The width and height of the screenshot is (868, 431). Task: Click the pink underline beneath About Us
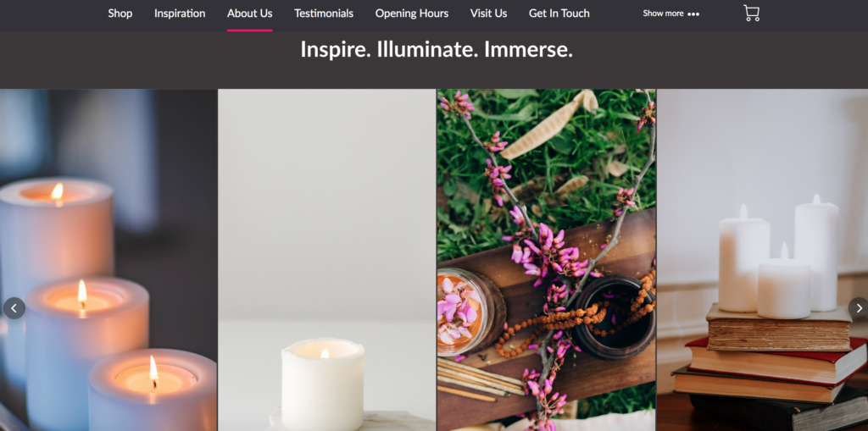pyautogui.click(x=250, y=30)
